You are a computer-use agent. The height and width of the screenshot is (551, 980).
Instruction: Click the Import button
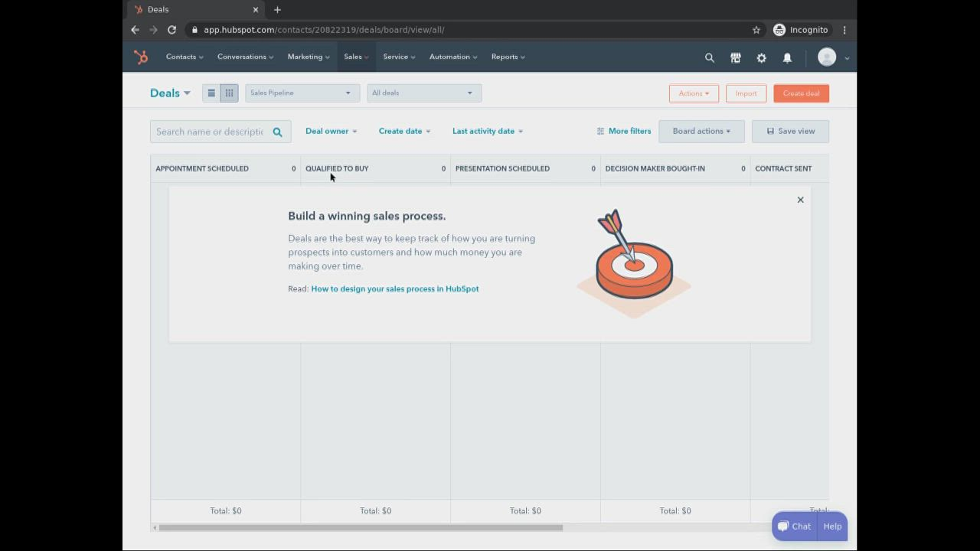coord(746,93)
